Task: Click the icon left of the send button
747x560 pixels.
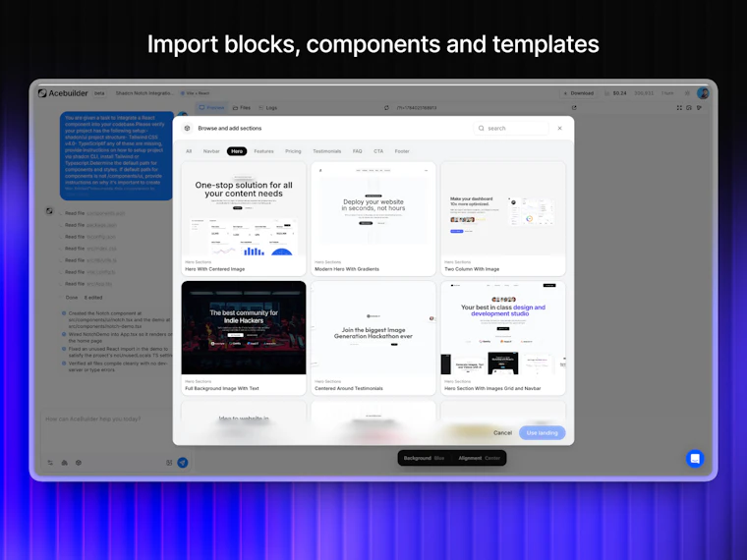Action: tap(169, 463)
